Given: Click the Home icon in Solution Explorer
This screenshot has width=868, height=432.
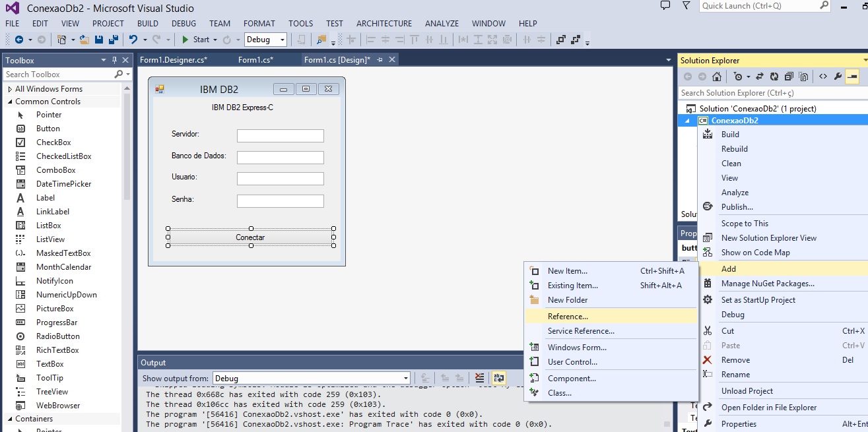Looking at the screenshot, I should (x=717, y=77).
